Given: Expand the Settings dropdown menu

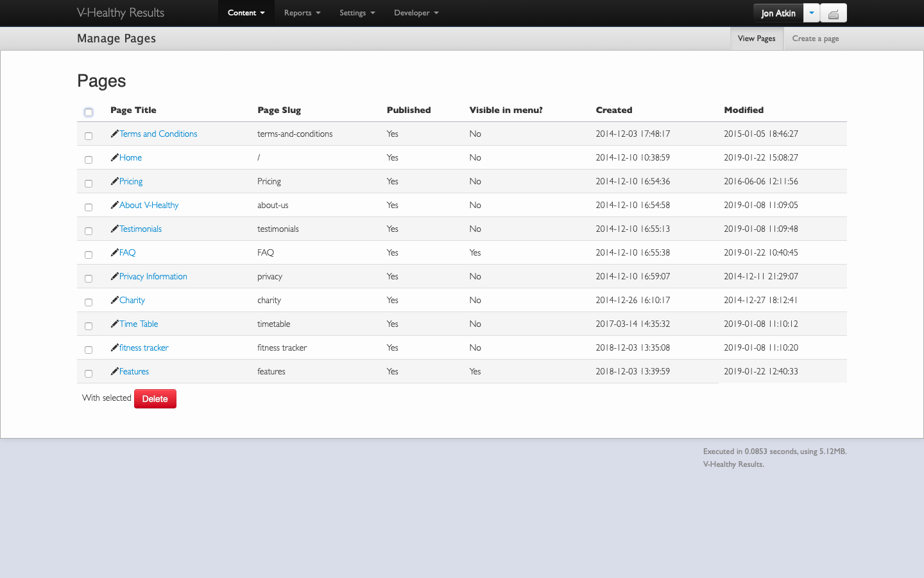Looking at the screenshot, I should click(x=357, y=13).
